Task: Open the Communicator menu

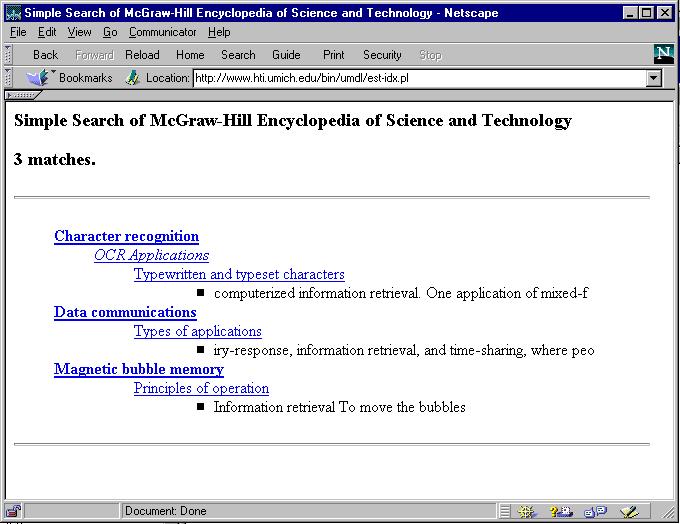Action: click(163, 32)
